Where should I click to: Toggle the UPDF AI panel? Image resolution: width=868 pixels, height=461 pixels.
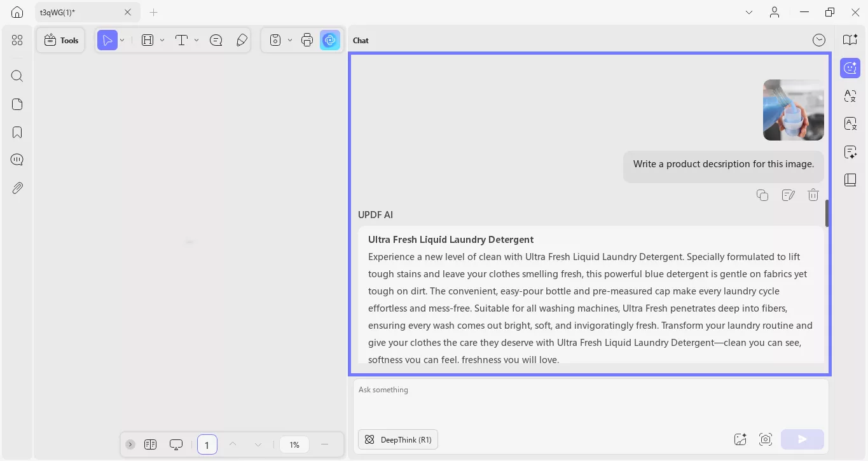pyautogui.click(x=850, y=68)
